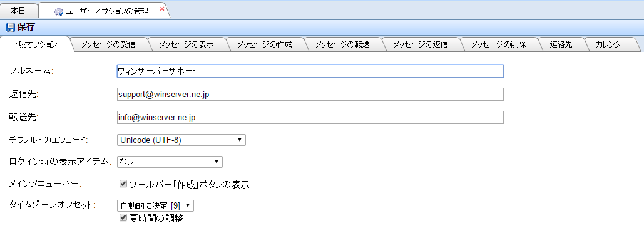Switch to the 本日 tab
This screenshot has height=238, width=644.
click(x=18, y=11)
